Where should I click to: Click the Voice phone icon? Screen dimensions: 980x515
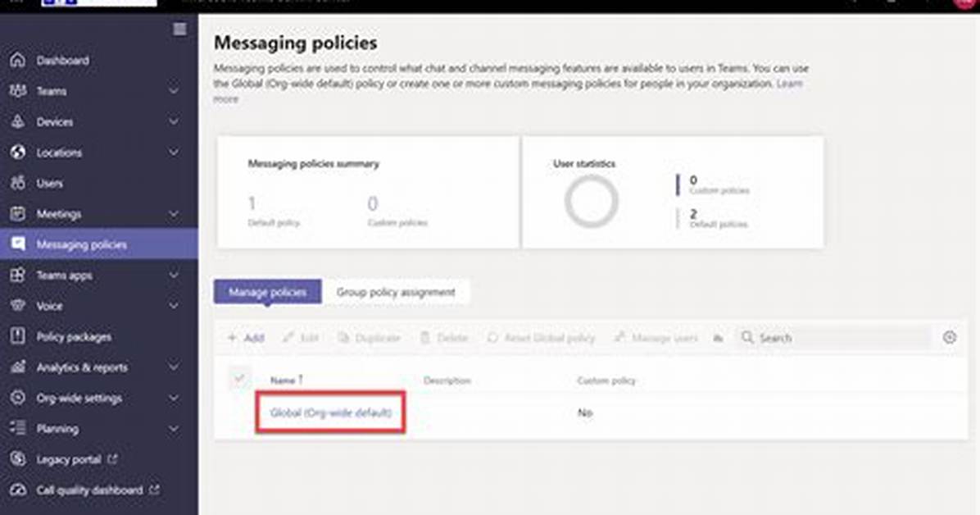(x=17, y=305)
